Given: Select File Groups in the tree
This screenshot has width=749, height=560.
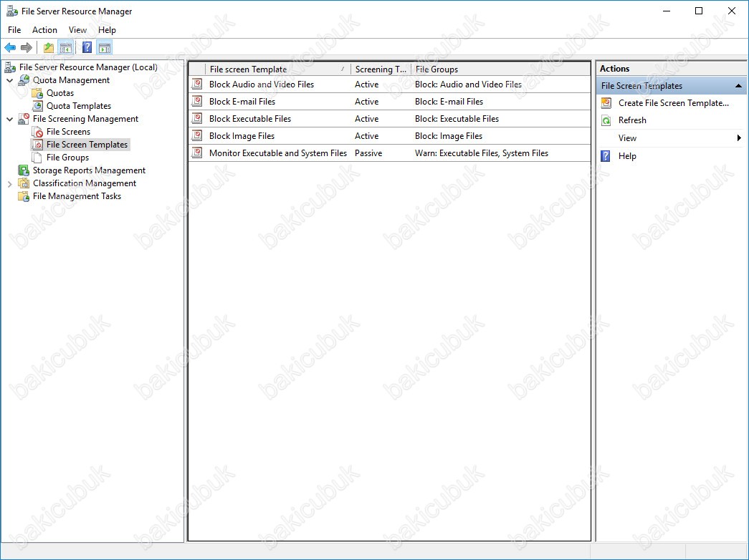Looking at the screenshot, I should (68, 158).
